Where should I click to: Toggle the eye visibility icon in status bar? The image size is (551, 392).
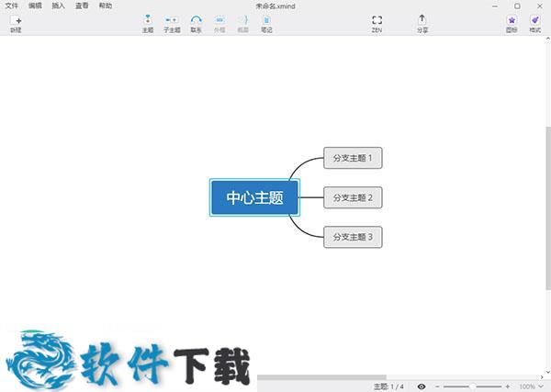click(x=422, y=386)
